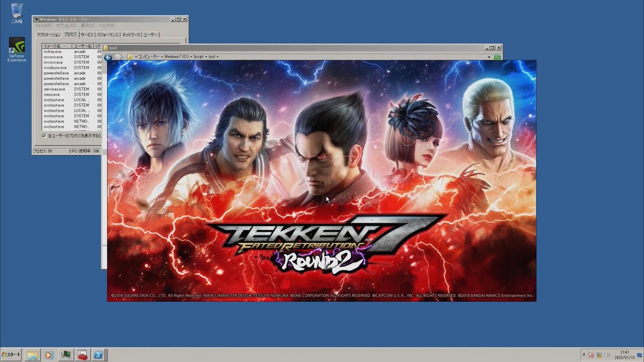Image resolution: width=644 pixels, height=362 pixels.
Task: Expand the arrow after tool in the breadcrumb
Action: tap(217, 57)
